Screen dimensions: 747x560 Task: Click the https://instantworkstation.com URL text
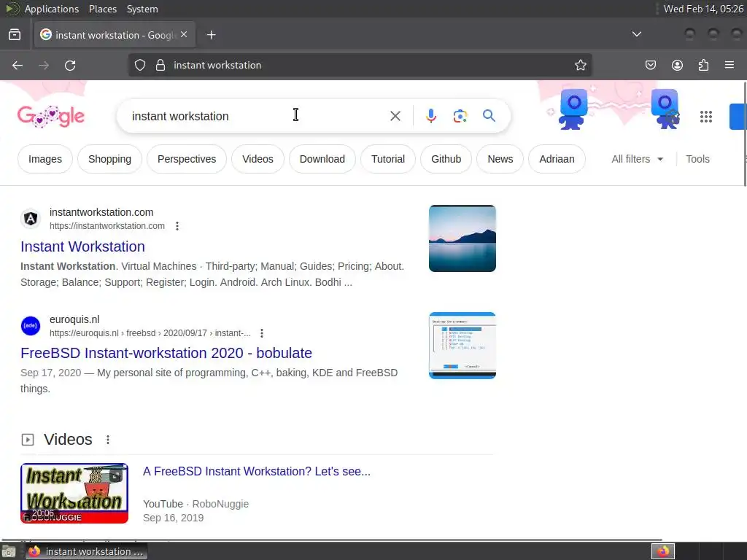(x=107, y=226)
